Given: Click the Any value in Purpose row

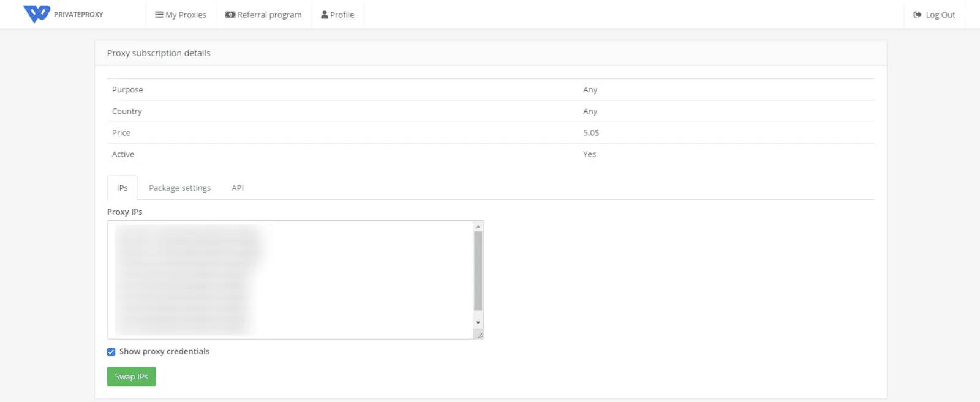Looking at the screenshot, I should pyautogui.click(x=590, y=89).
